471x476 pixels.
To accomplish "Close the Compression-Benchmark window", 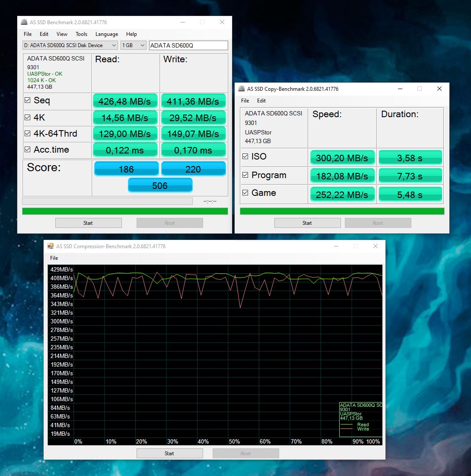I will 376,246.
